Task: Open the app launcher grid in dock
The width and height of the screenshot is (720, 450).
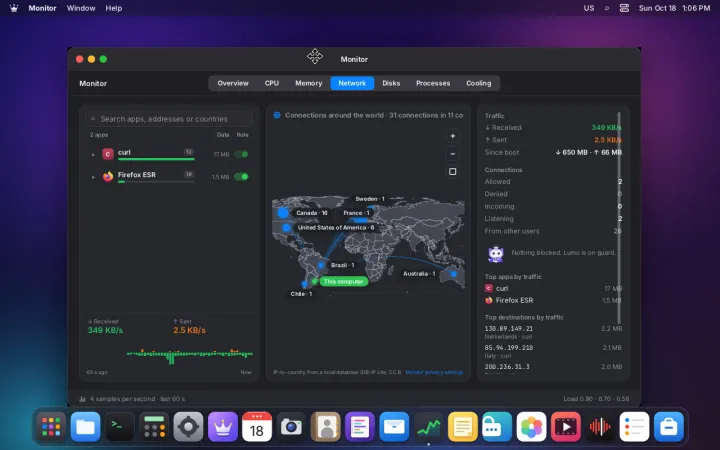Action: (51, 427)
